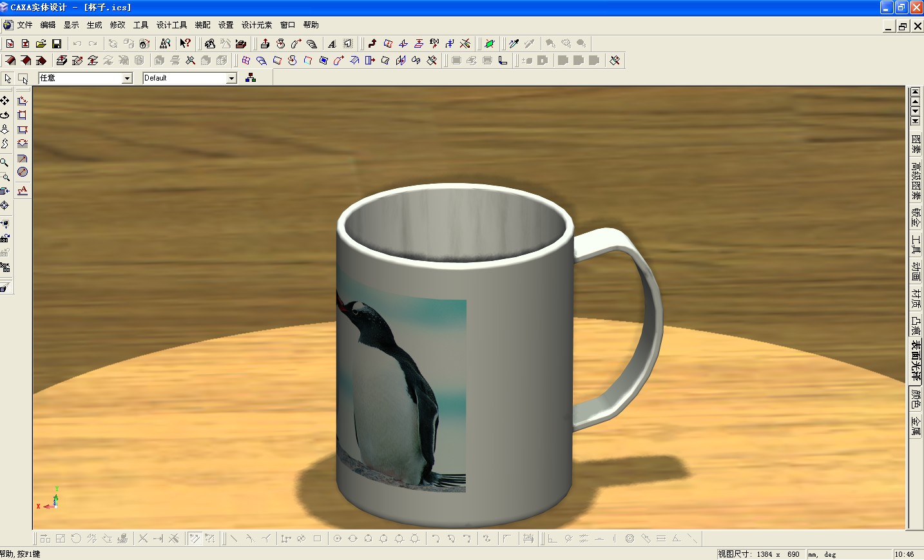Viewport: 924px width, 560px height.
Task: Click the zoom window tool
Action: pos(5,177)
